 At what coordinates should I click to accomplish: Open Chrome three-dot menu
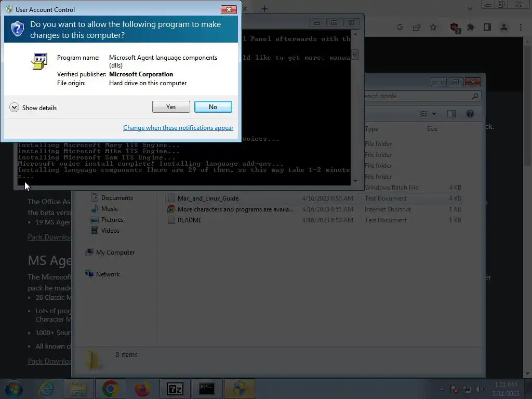click(x=521, y=27)
